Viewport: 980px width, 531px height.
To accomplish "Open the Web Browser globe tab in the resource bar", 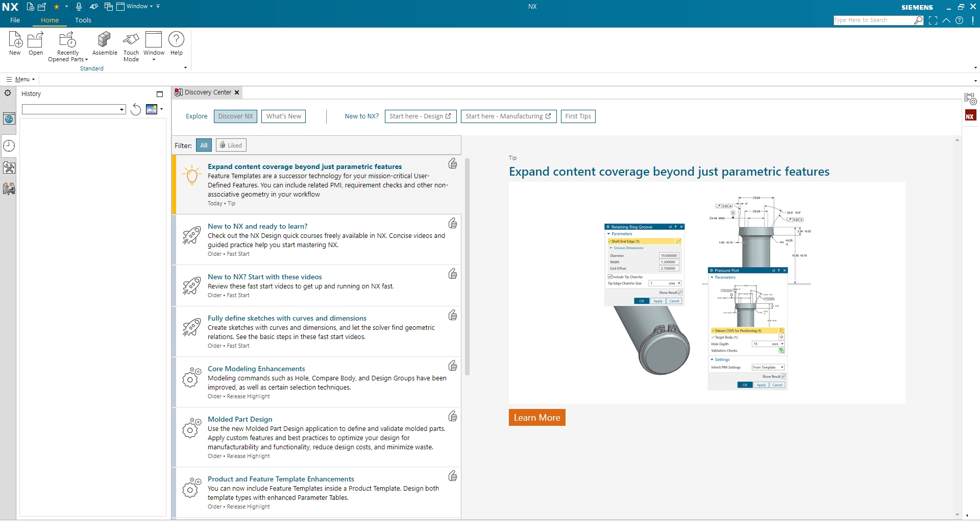I will point(9,119).
